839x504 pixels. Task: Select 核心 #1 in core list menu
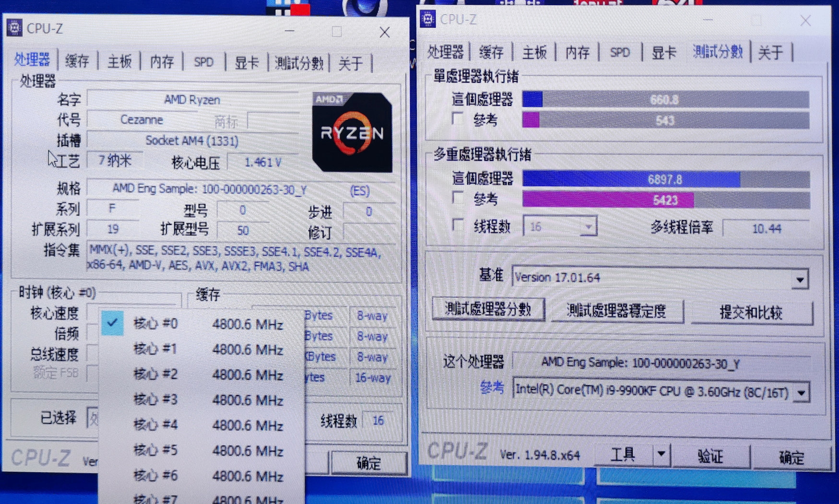click(x=201, y=349)
